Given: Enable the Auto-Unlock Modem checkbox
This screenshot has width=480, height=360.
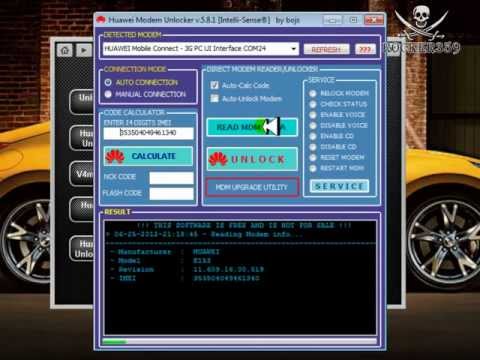Looking at the screenshot, I should coord(214,99).
